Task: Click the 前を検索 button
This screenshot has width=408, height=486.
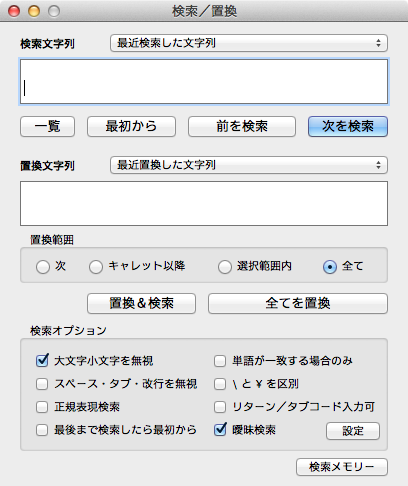Action: tap(242, 126)
